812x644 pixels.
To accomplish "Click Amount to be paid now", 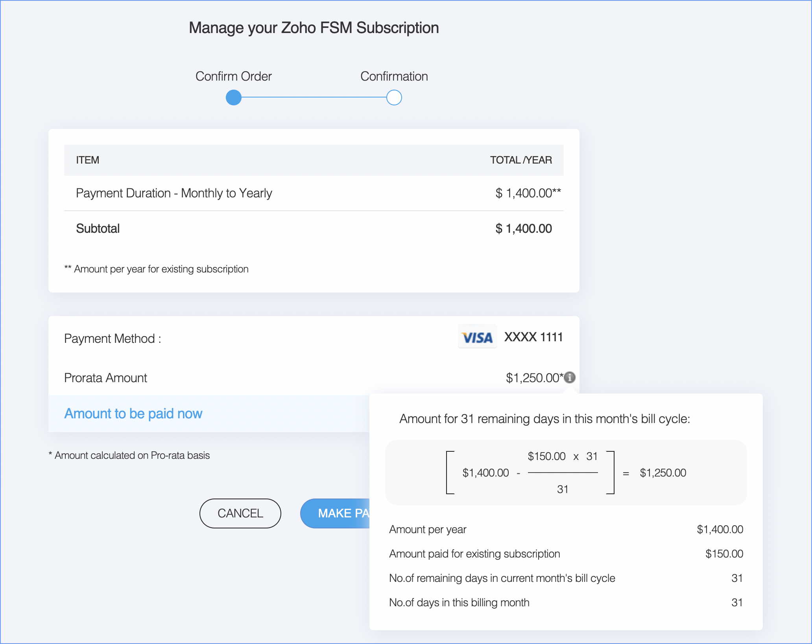I will pyautogui.click(x=133, y=414).
